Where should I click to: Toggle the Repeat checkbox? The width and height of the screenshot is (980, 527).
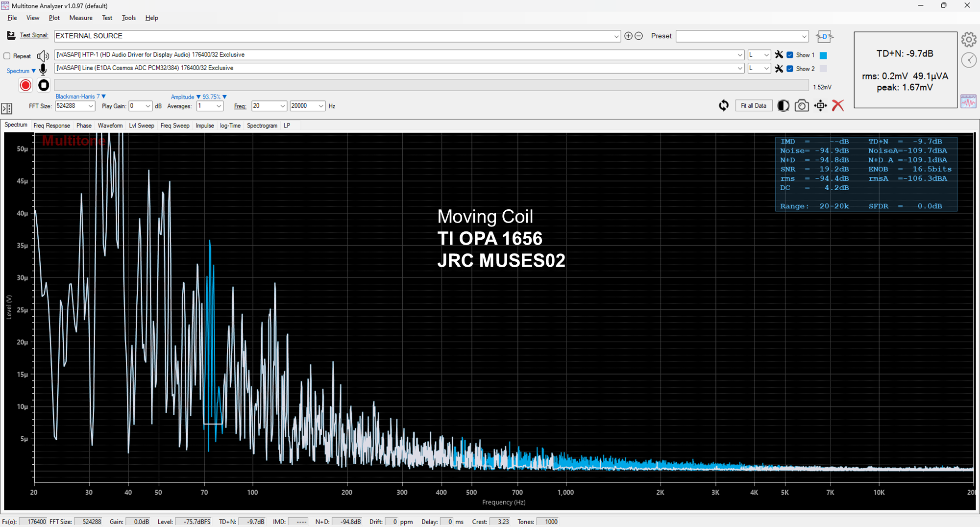(7, 56)
